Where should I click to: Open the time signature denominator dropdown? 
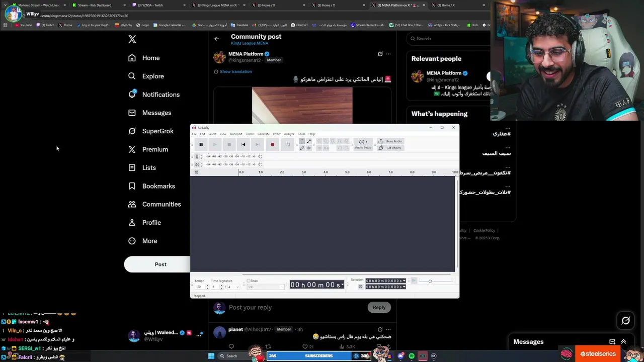[234, 287]
